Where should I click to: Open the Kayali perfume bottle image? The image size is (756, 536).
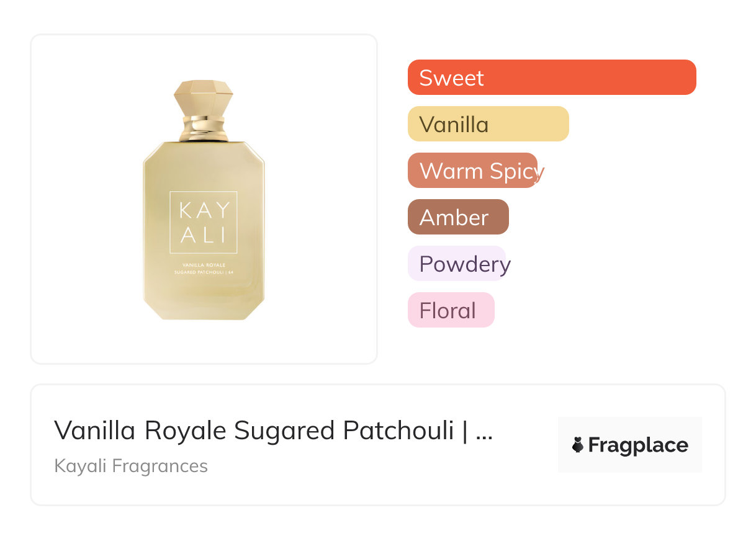tap(204, 200)
